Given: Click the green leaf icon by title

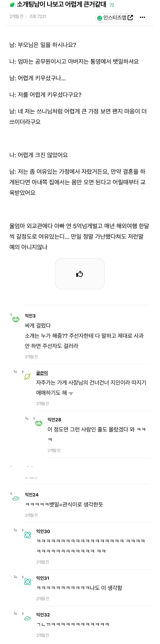Looking at the screenshot, I should point(12,5).
